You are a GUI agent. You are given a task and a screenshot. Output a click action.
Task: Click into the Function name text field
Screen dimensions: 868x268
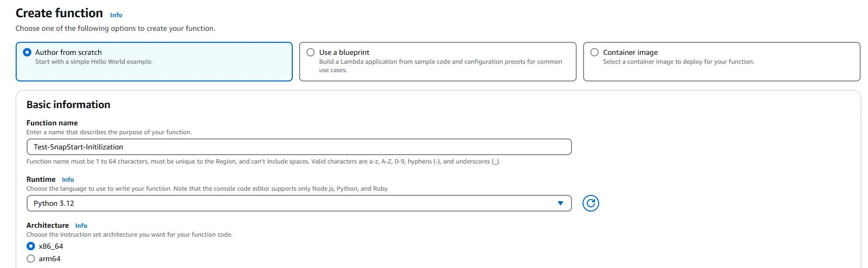[299, 147]
